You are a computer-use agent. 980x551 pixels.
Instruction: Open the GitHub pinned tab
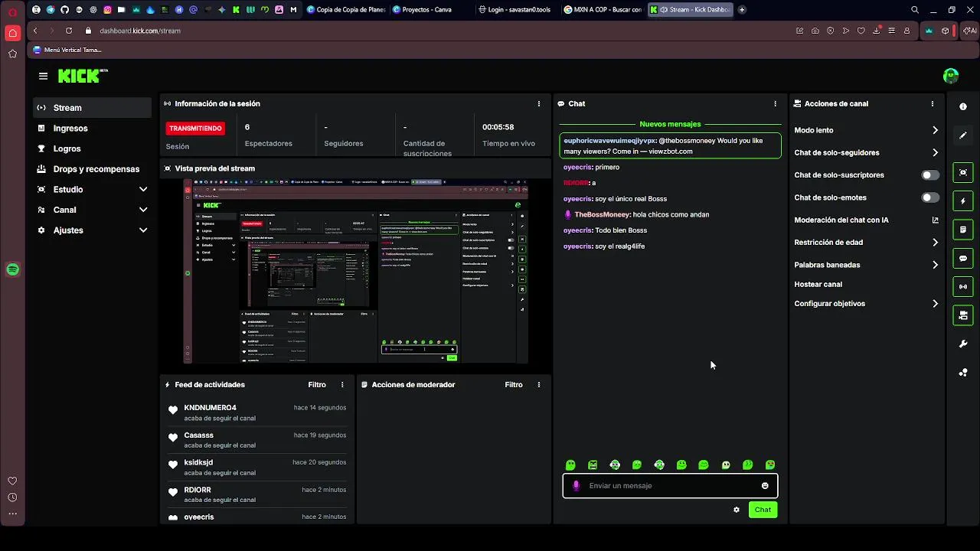click(x=64, y=10)
